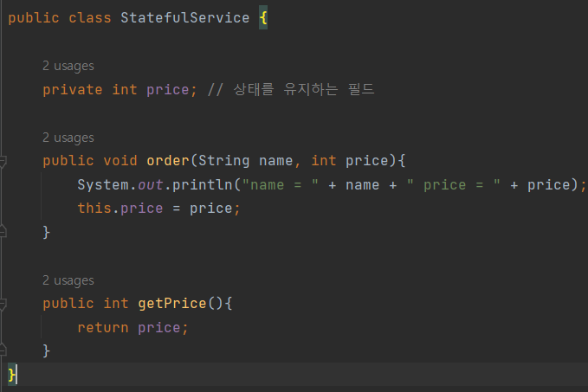Click the String parameter type
588x392 pixels.
224,161
